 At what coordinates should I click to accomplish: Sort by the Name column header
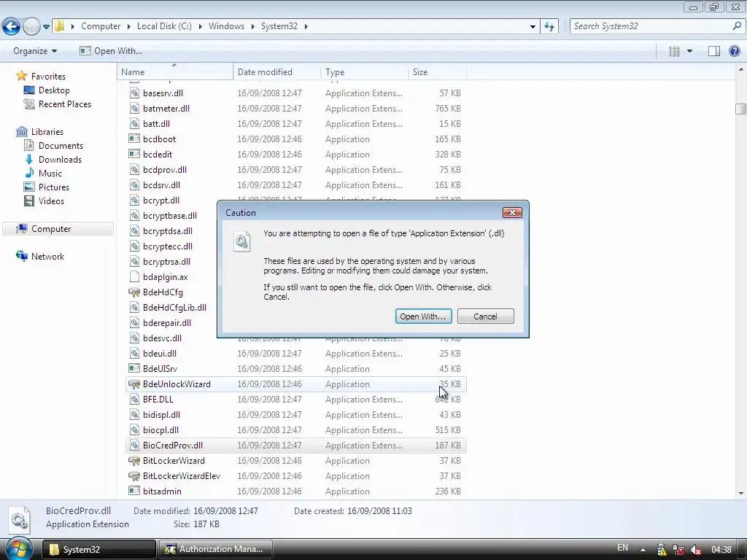175,72
